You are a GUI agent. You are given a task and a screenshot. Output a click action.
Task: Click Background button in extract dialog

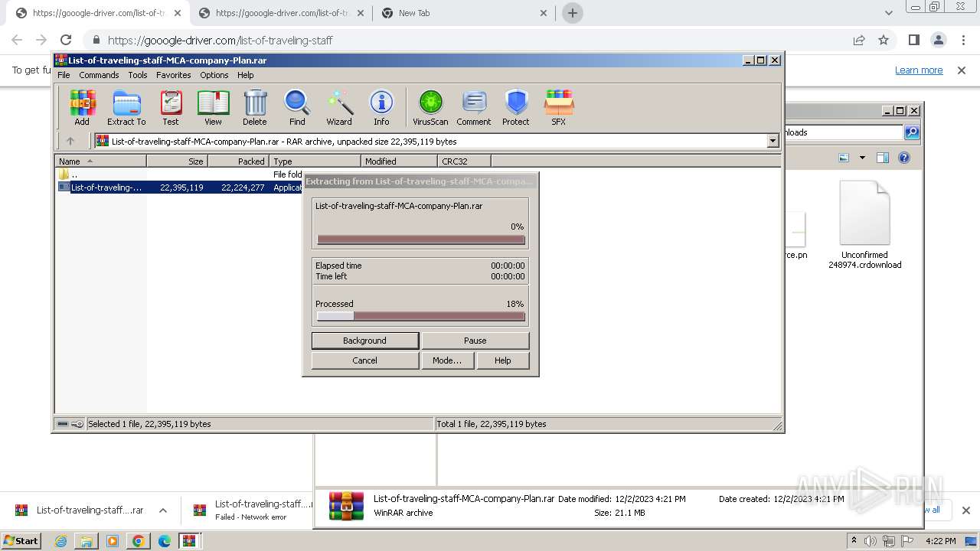tap(365, 341)
